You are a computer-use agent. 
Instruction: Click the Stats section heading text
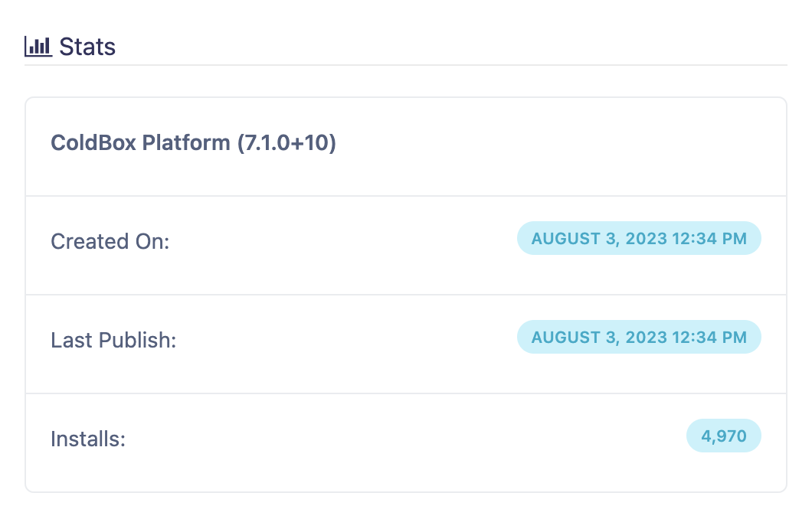(x=87, y=47)
